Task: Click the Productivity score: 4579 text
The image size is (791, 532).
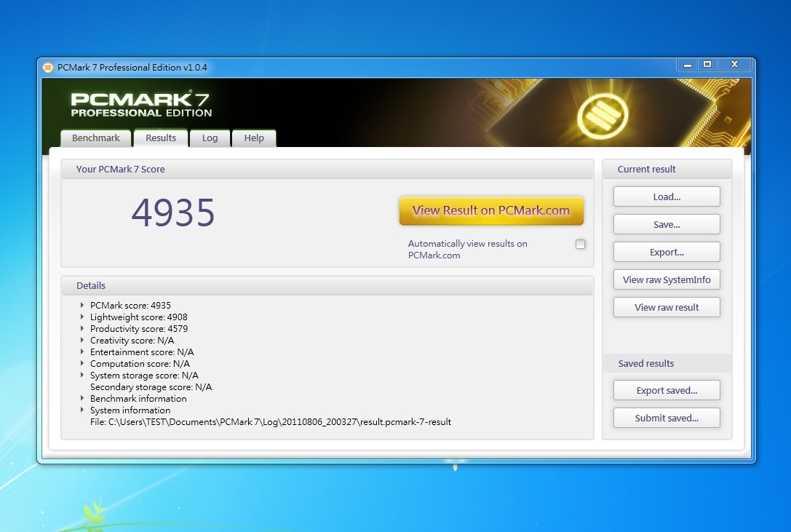Action: [139, 329]
